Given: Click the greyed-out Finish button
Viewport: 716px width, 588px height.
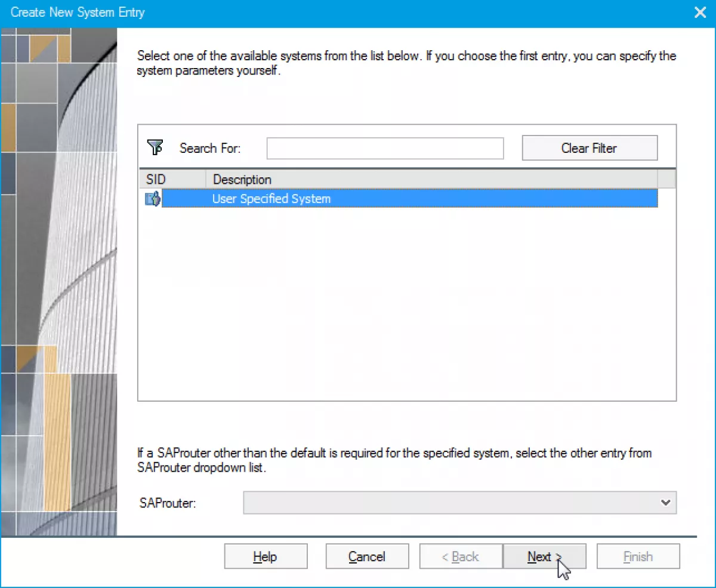Looking at the screenshot, I should [x=638, y=556].
